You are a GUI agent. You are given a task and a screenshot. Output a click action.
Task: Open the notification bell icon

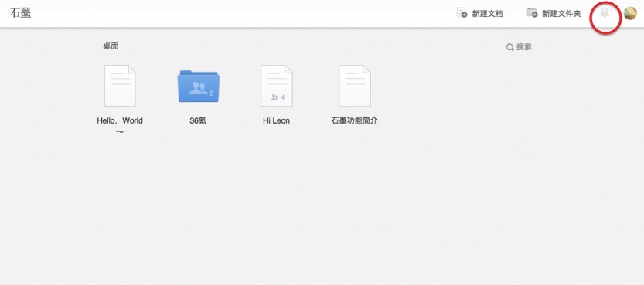point(605,13)
